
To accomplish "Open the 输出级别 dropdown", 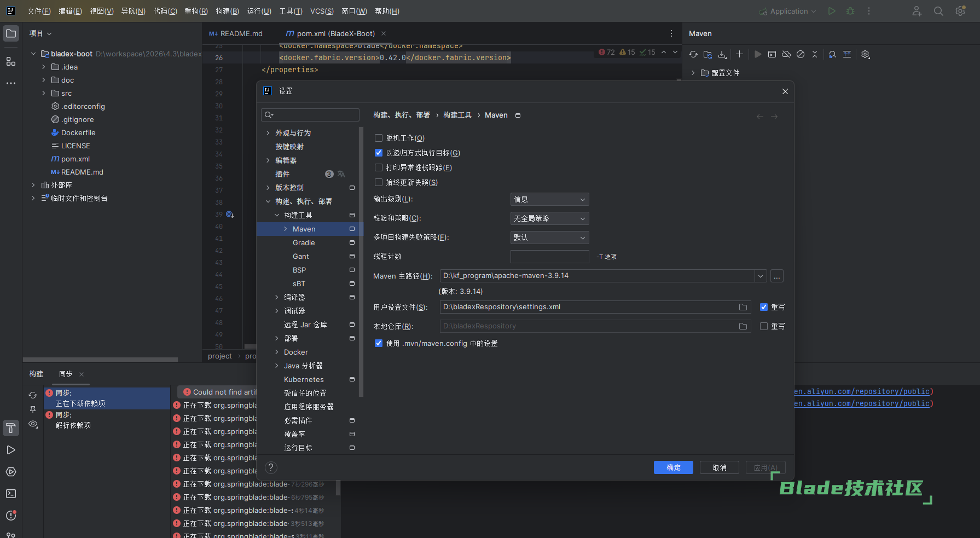I will coord(549,200).
